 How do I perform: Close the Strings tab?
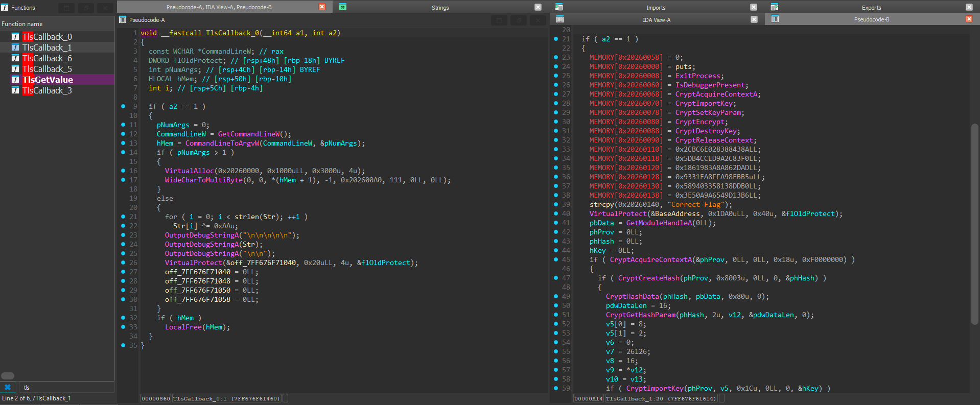tap(538, 7)
